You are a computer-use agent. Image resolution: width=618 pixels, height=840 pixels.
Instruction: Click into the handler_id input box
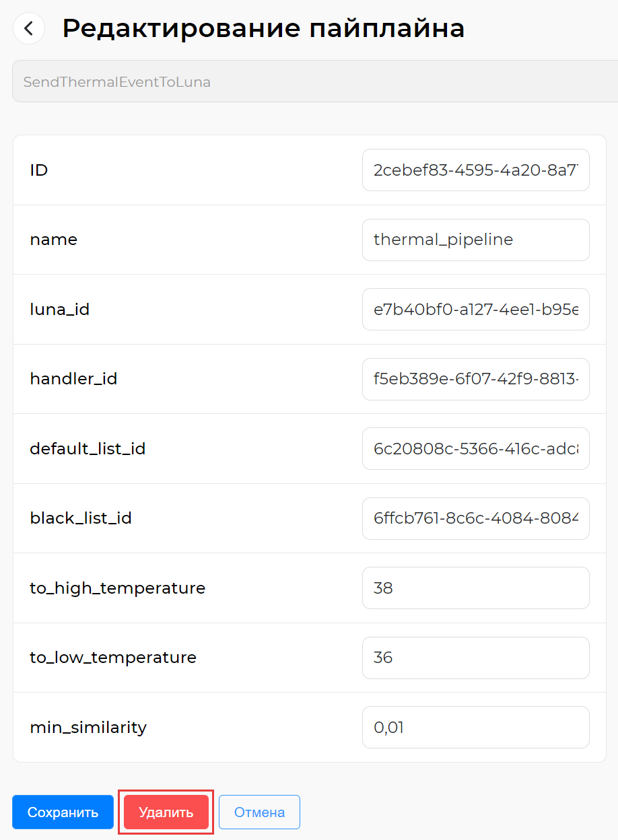pyautogui.click(x=476, y=379)
